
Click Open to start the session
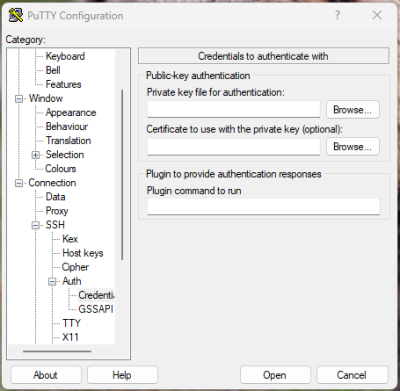click(x=275, y=375)
